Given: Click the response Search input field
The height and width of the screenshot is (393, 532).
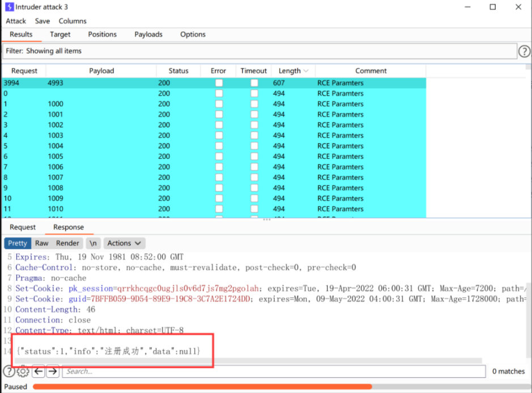Looking at the screenshot, I should (274, 371).
